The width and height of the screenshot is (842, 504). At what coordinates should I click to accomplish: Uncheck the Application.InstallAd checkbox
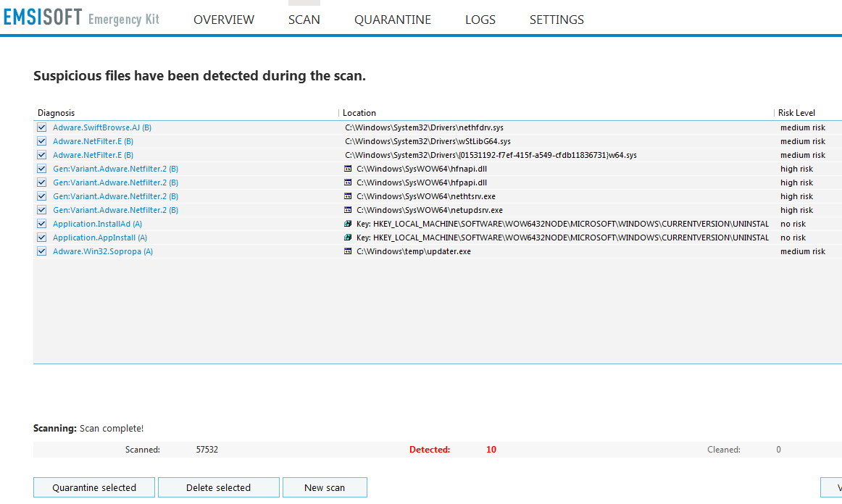[41, 224]
